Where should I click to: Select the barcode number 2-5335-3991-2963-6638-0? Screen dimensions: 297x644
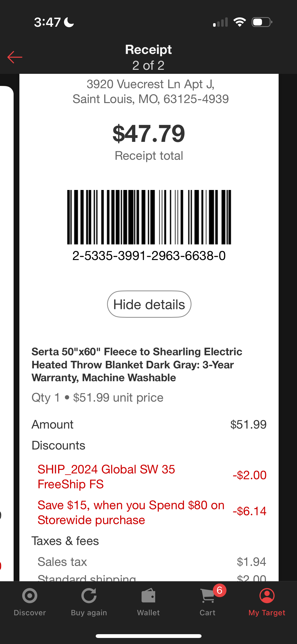pyautogui.click(x=149, y=256)
